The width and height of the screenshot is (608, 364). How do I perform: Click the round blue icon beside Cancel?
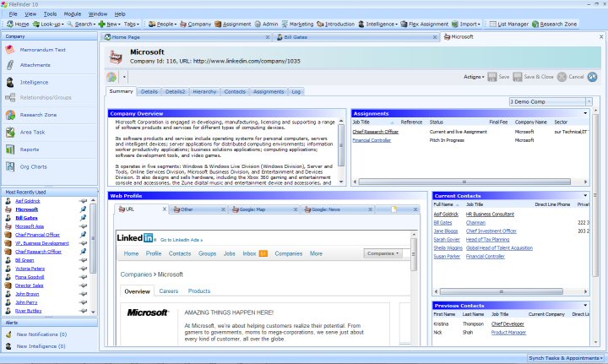[592, 77]
